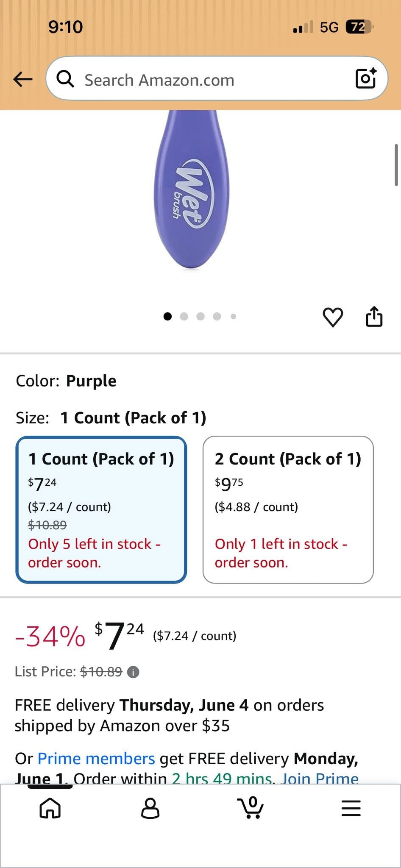The height and width of the screenshot is (868, 401).
Task: Jump to fourth image via carousel dot
Action: (x=217, y=317)
